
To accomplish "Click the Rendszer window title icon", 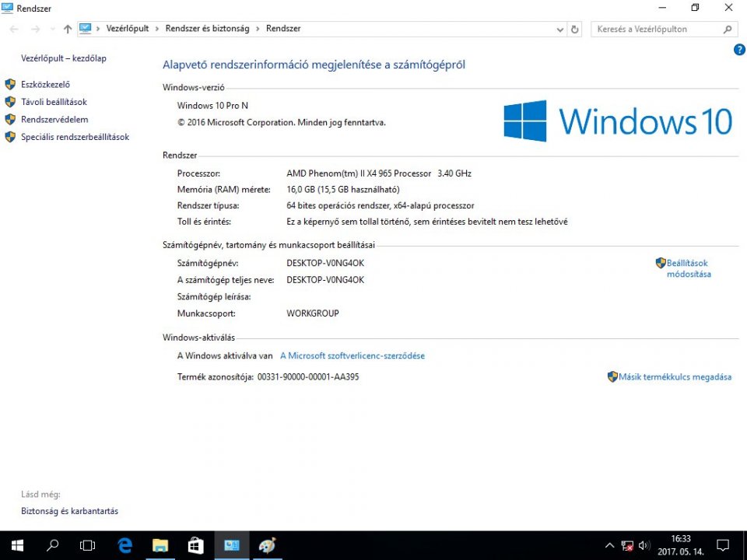I will [7, 8].
